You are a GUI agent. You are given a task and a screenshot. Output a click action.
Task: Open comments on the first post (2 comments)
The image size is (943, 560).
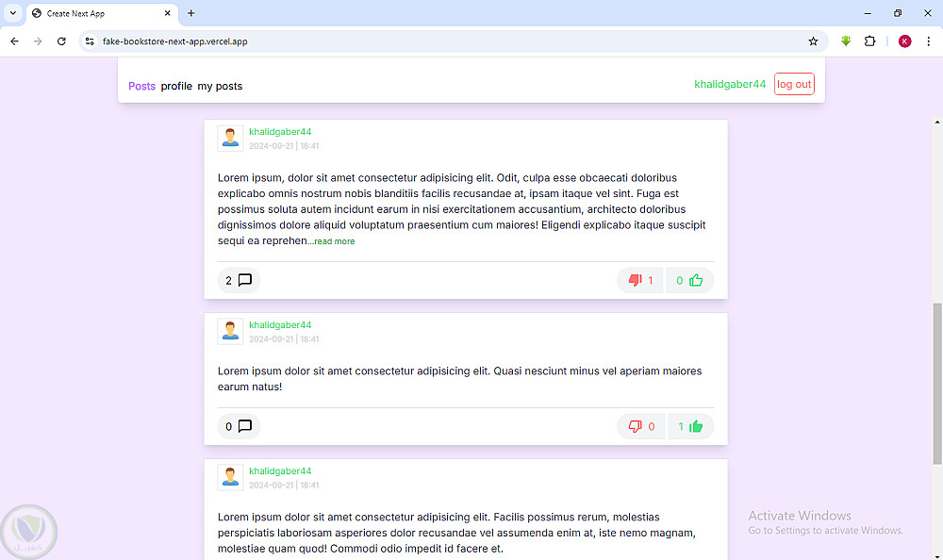pyautogui.click(x=239, y=280)
